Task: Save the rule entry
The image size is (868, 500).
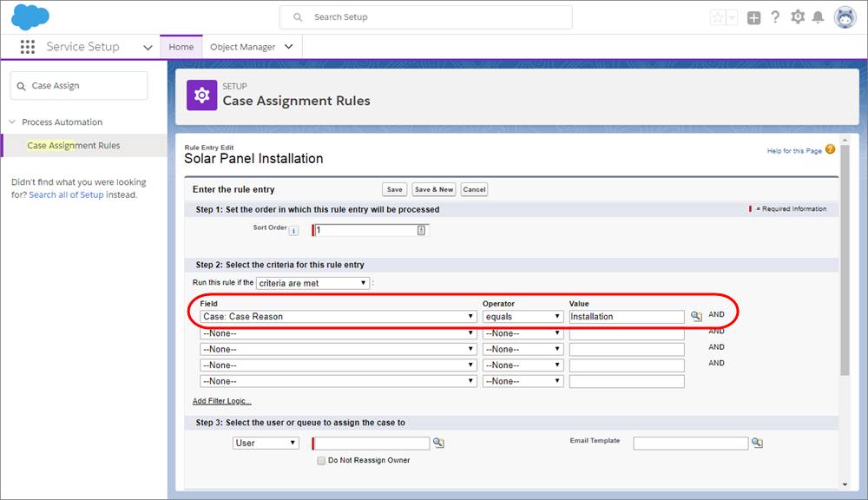Action: 395,189
